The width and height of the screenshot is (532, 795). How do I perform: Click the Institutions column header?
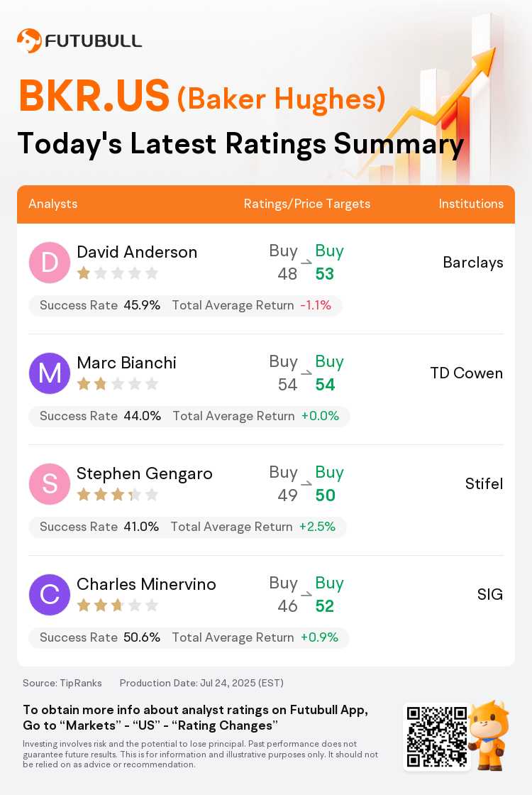[471, 204]
